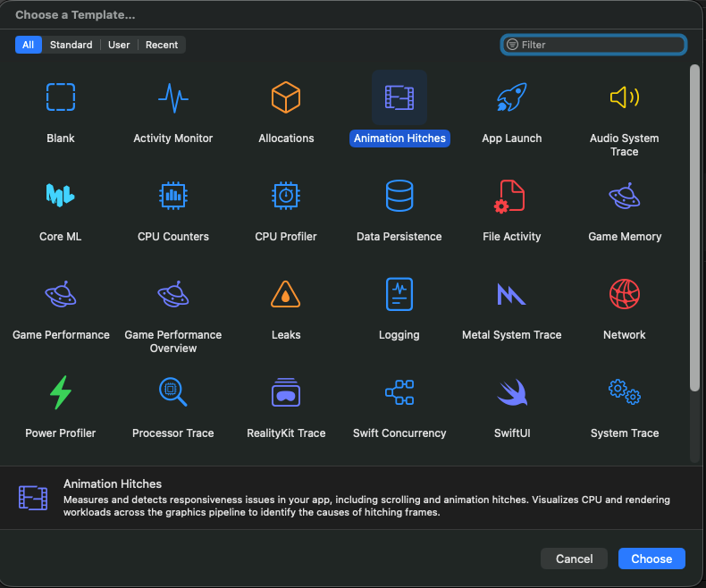
Task: Click the "Choose a Template..." title text
Action: click(x=75, y=15)
